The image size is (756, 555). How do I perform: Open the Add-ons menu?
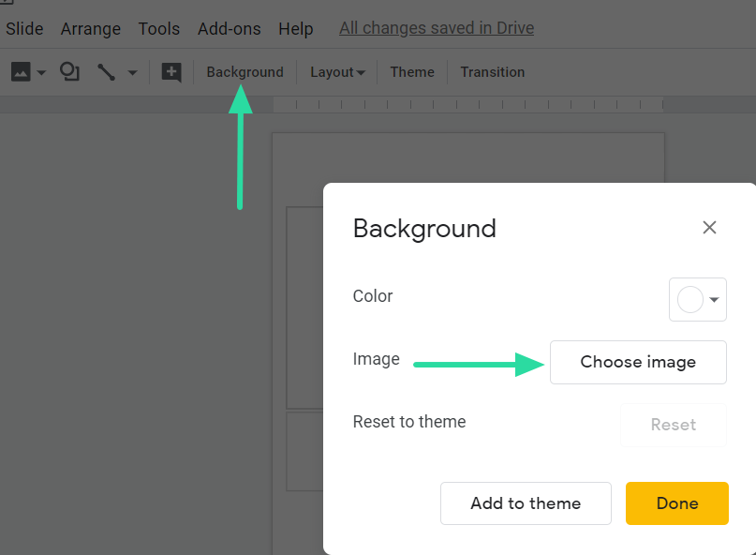click(x=230, y=29)
